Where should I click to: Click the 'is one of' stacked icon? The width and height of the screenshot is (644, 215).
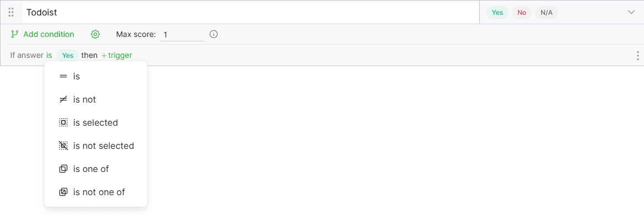[x=63, y=169]
